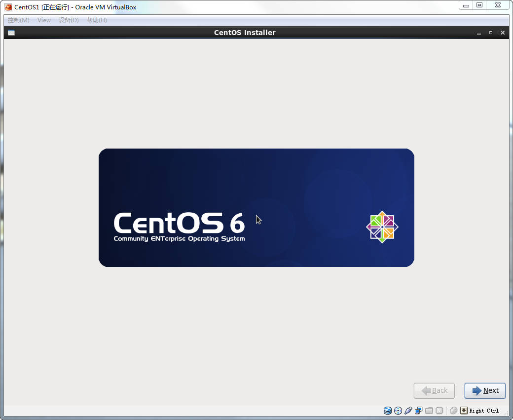This screenshot has height=420, width=513.
Task: Click the shared folders status icon
Action: 429,411
